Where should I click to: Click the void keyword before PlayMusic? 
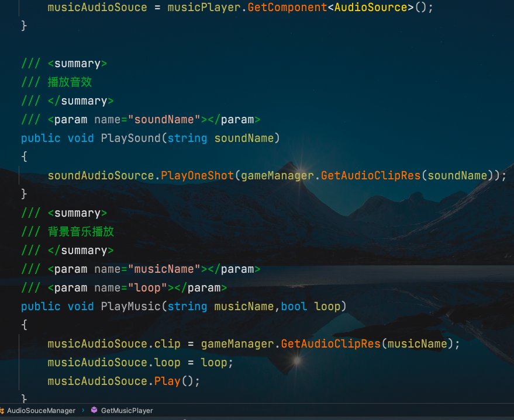[x=81, y=307]
